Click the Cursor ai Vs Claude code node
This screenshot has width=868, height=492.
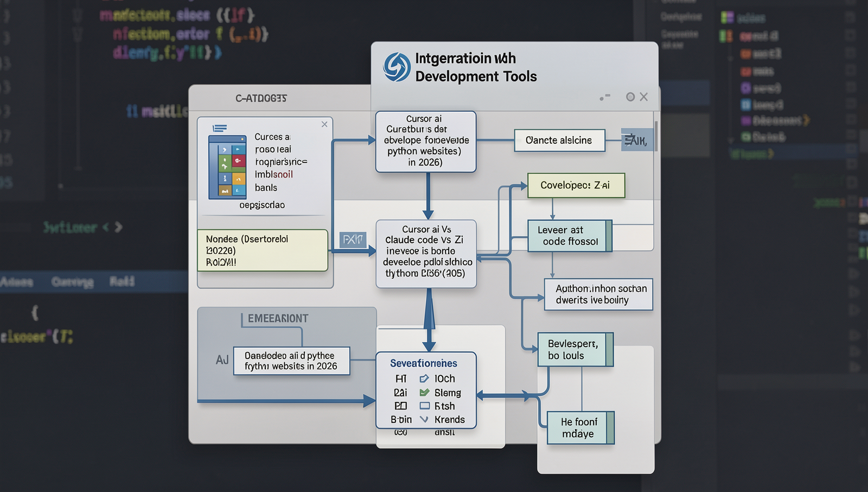point(426,254)
